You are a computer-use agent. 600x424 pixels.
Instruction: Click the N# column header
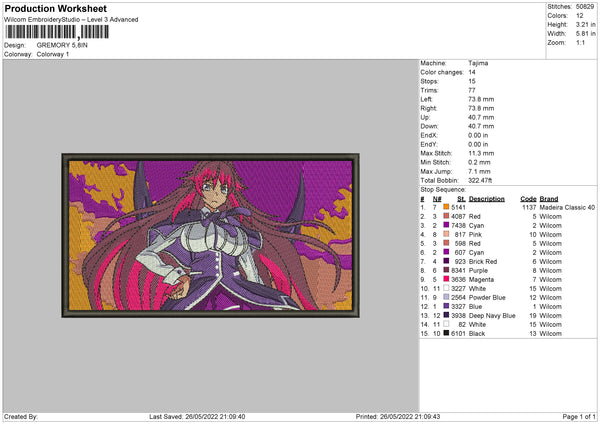[x=437, y=199]
